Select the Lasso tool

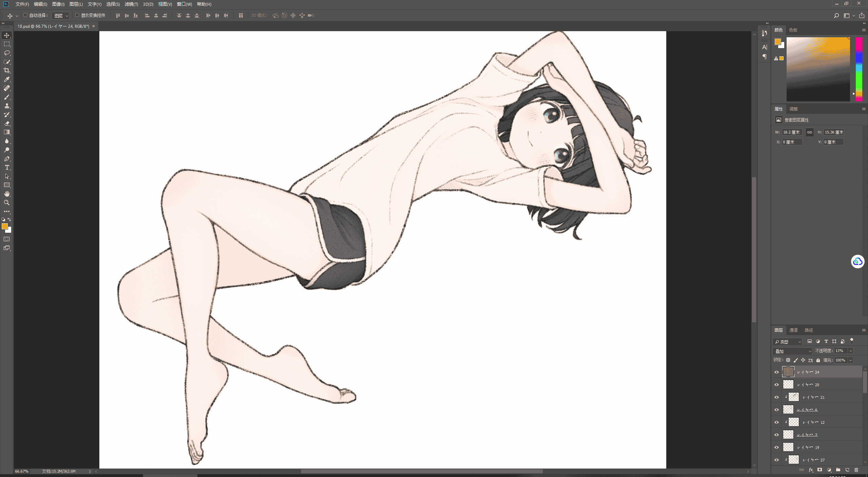click(7, 53)
